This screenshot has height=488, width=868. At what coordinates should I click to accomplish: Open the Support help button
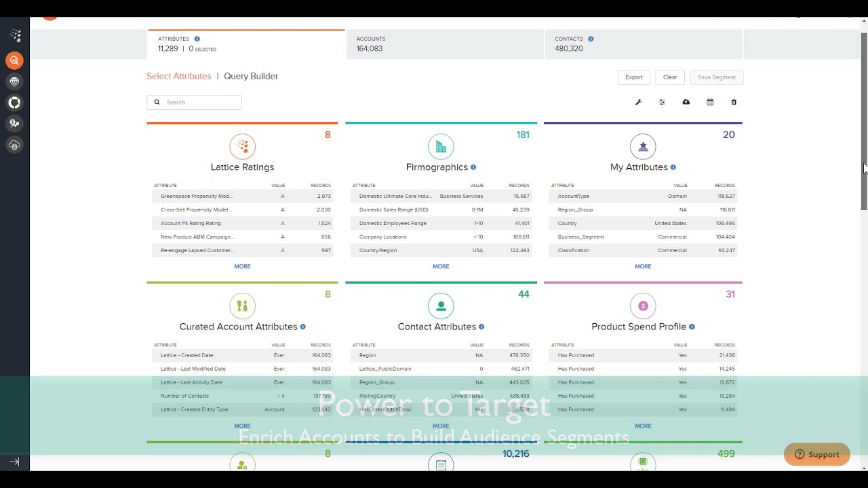(x=817, y=455)
